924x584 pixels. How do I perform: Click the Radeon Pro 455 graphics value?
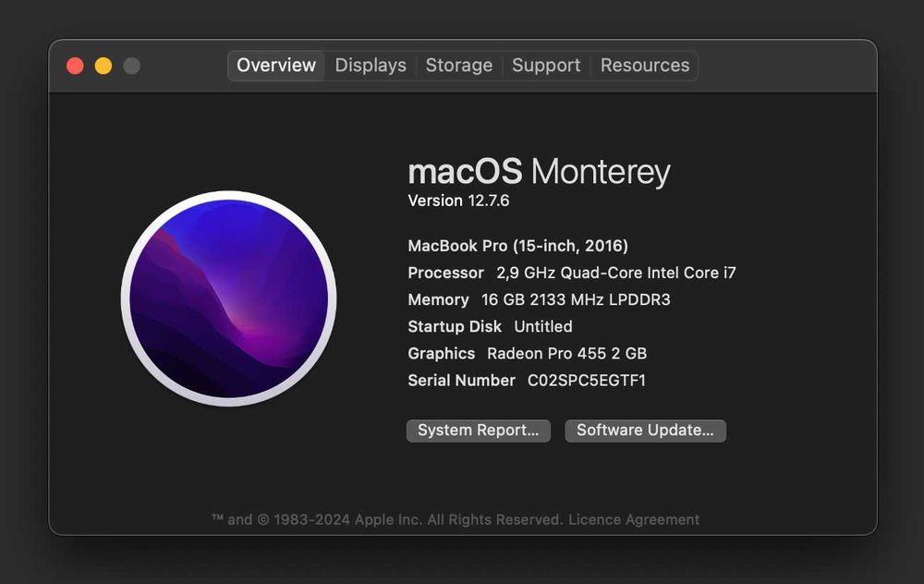click(x=566, y=353)
